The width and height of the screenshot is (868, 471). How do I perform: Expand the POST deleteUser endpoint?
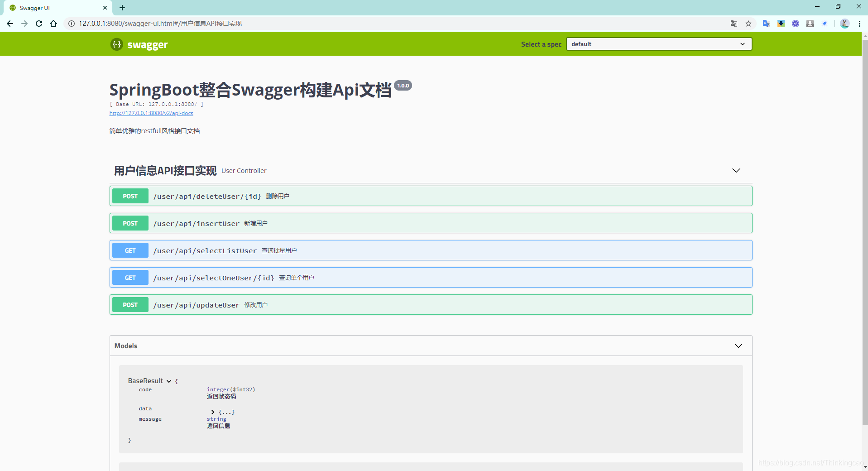(x=431, y=196)
